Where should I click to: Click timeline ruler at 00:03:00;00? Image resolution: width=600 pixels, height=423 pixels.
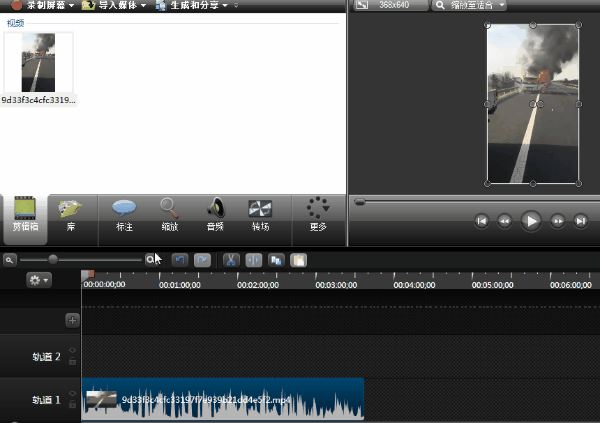pyautogui.click(x=336, y=285)
